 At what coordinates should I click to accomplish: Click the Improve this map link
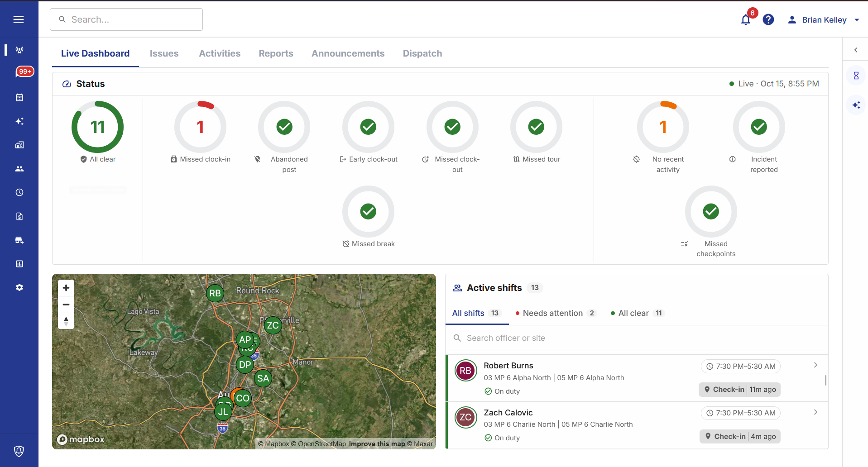pyautogui.click(x=377, y=444)
